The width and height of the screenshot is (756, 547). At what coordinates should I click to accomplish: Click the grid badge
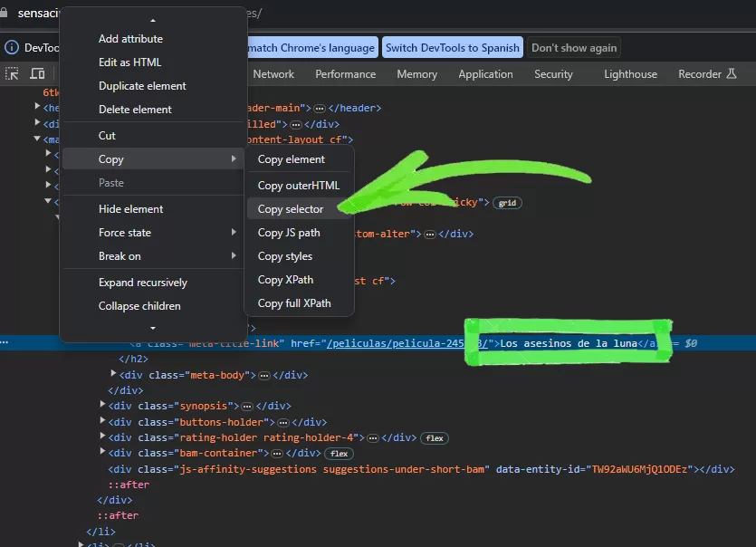tap(507, 203)
